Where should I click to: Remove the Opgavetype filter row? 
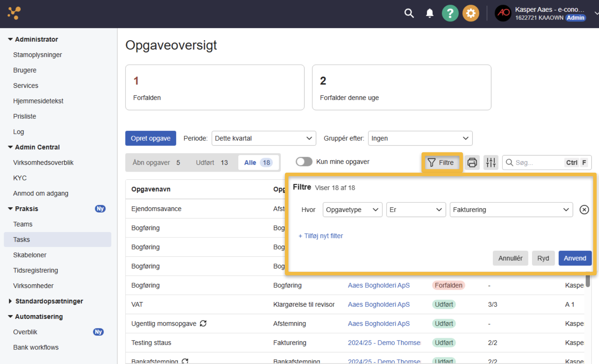[584, 210]
